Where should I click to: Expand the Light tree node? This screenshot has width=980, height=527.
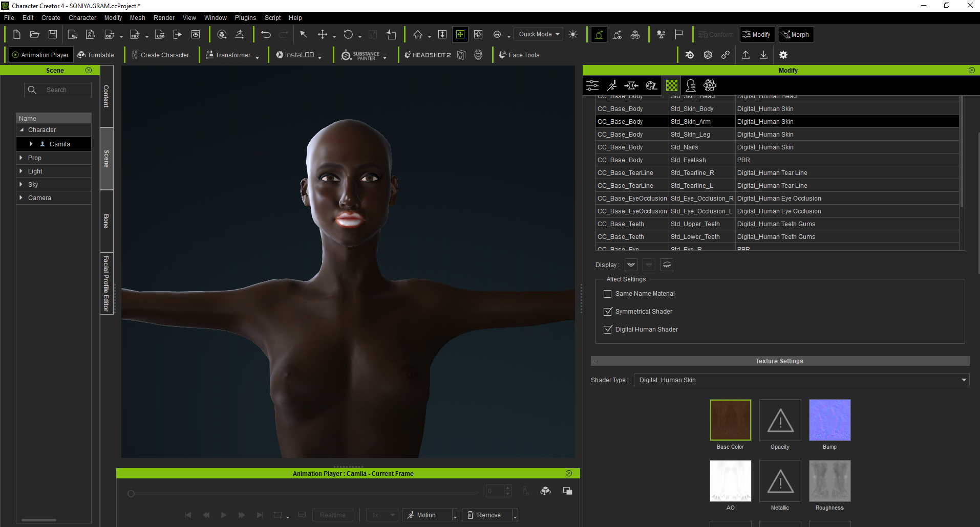tap(21, 171)
